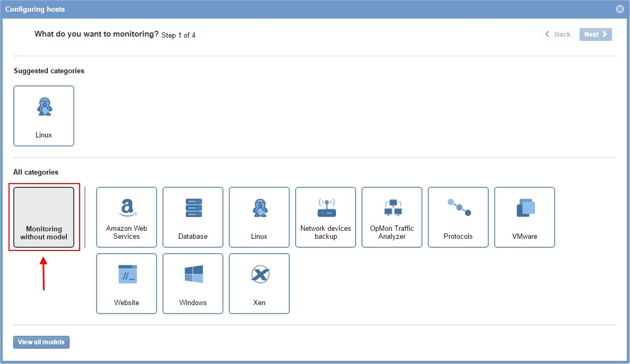630x364 pixels.
Task: Click the Website browser window icon
Action: [127, 274]
